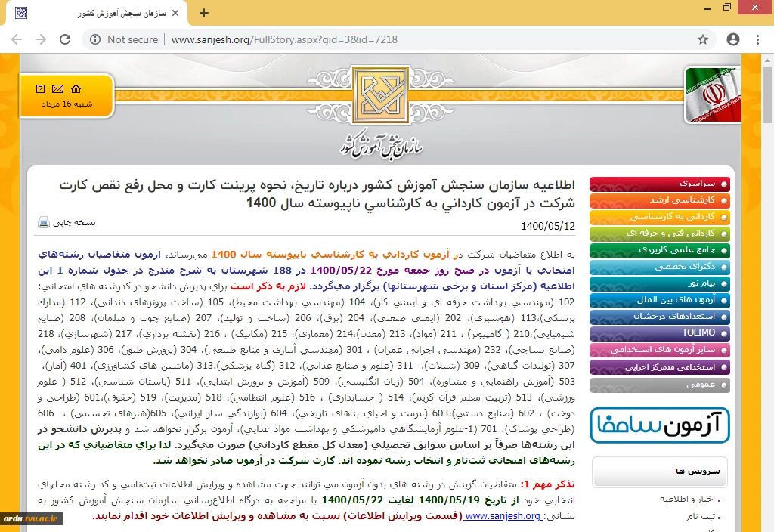This screenshot has width=774, height=532.
Task: Click the article headline text
Action: click(x=317, y=194)
